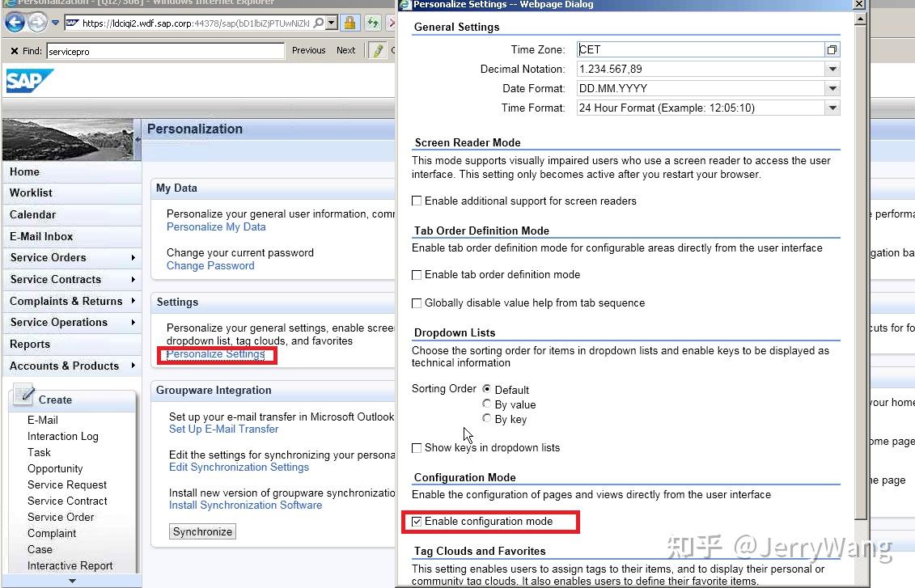Click the refresh icon next to the padlock
The width and height of the screenshot is (915, 588).
pyautogui.click(x=371, y=22)
